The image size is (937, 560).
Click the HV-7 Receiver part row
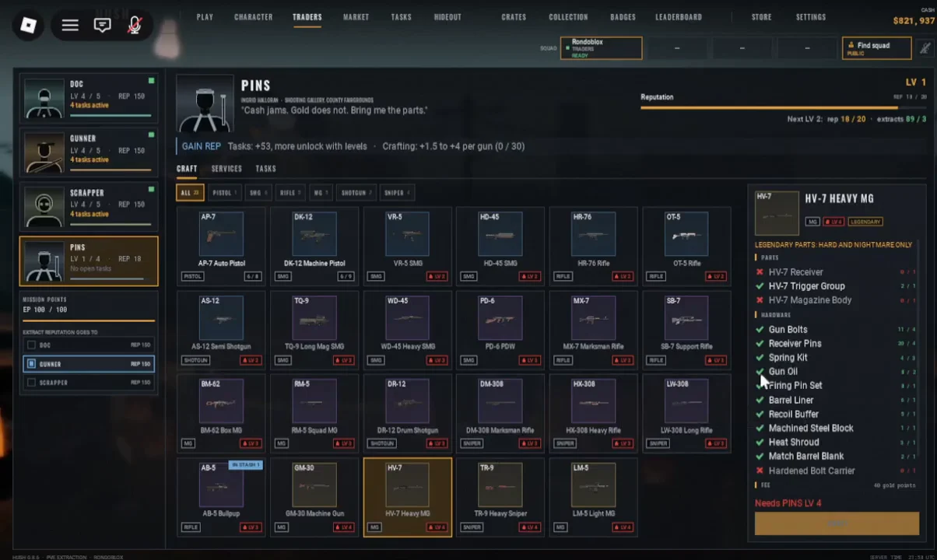coord(836,272)
